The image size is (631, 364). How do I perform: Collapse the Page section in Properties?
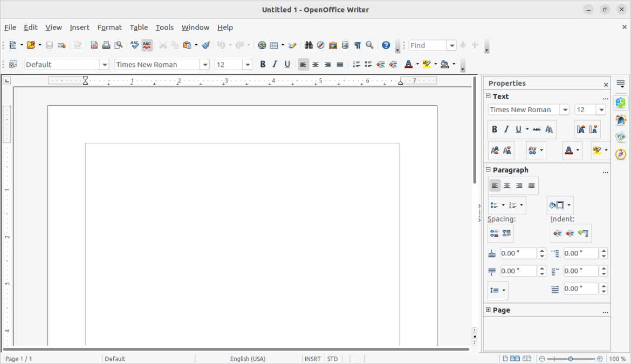pyautogui.click(x=489, y=310)
